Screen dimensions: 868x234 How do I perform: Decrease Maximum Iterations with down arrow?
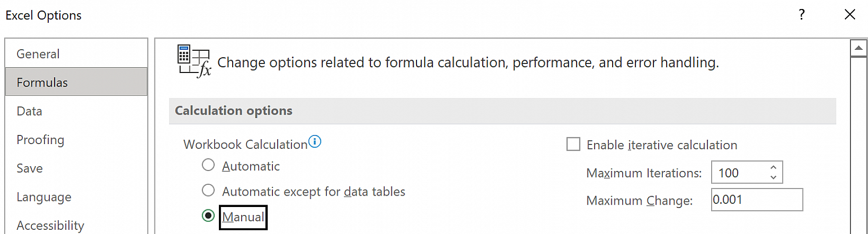pos(773,177)
